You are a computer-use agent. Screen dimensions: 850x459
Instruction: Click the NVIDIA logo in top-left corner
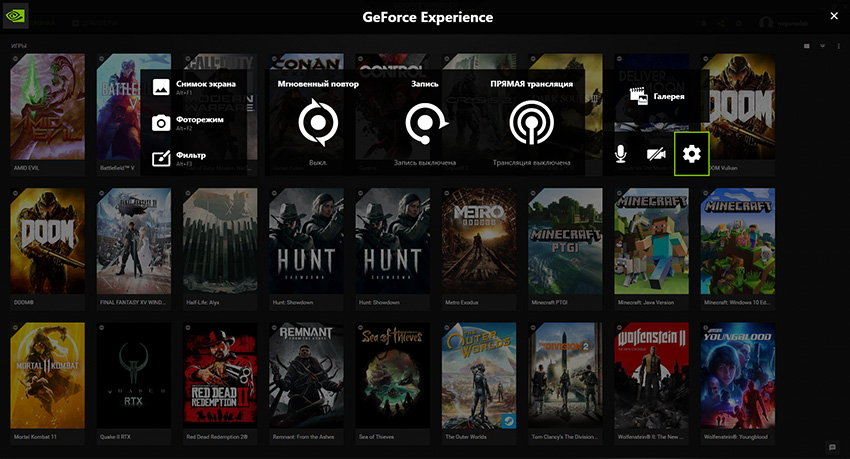[17, 17]
